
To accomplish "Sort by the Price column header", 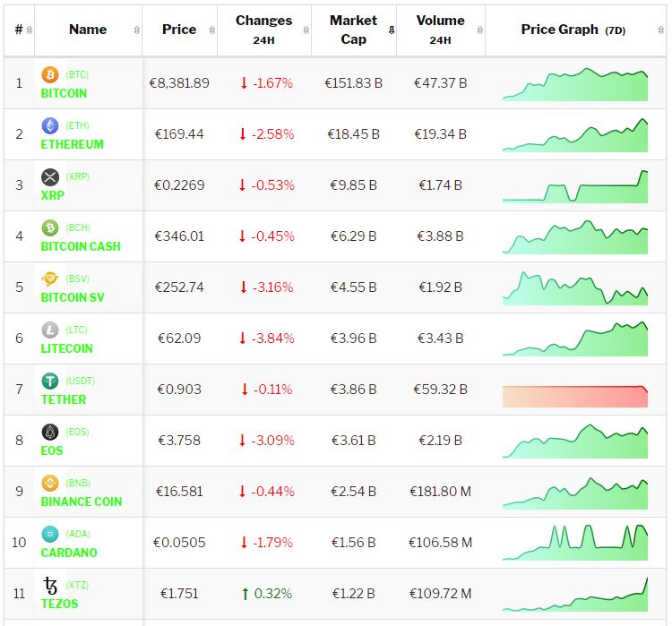I will click(x=179, y=30).
